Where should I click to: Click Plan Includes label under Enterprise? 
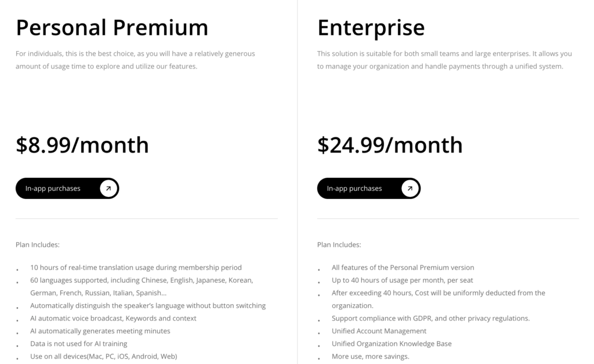tap(339, 245)
